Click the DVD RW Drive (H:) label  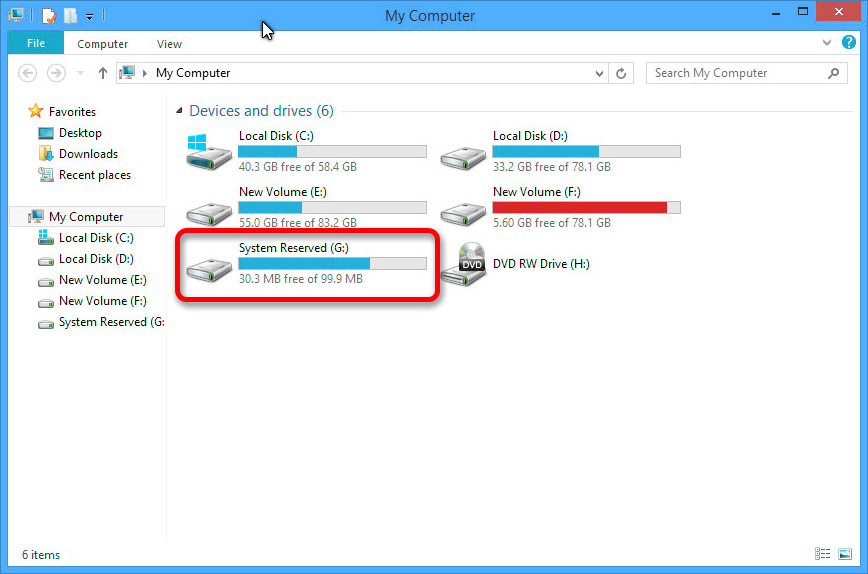(x=541, y=264)
